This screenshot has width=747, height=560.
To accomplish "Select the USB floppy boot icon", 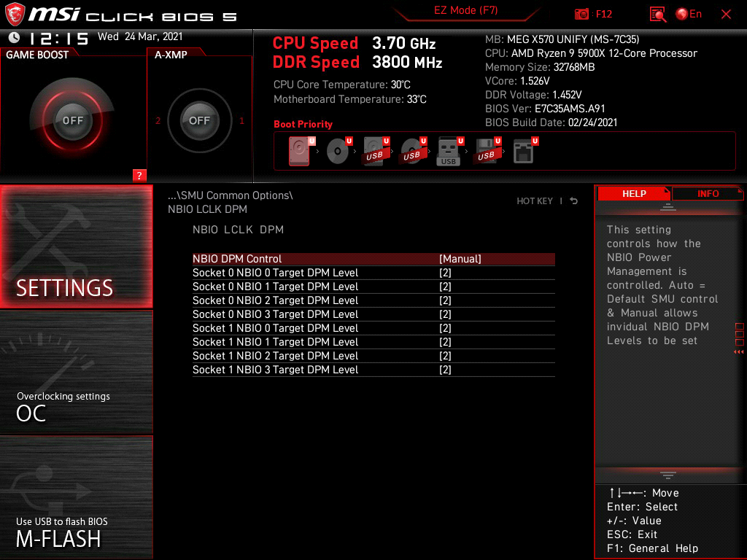I will pyautogui.click(x=487, y=151).
